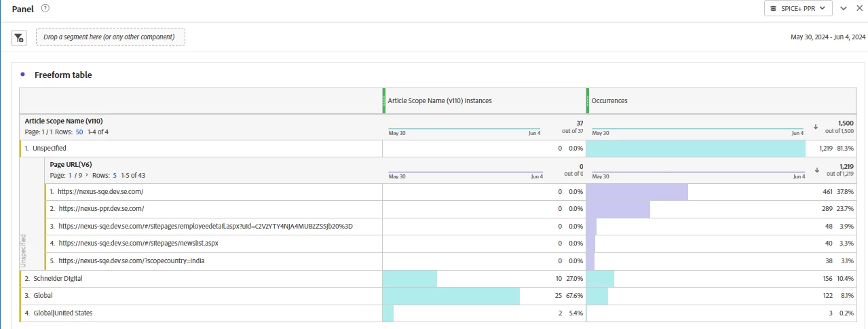This screenshot has width=868, height=329.
Task: Click the Occurrences total 1,500 out of 1,500
Action: (839, 127)
